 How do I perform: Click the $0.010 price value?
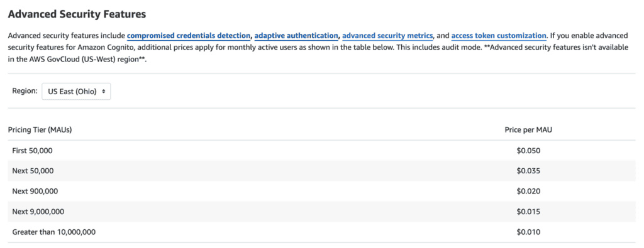click(x=528, y=232)
